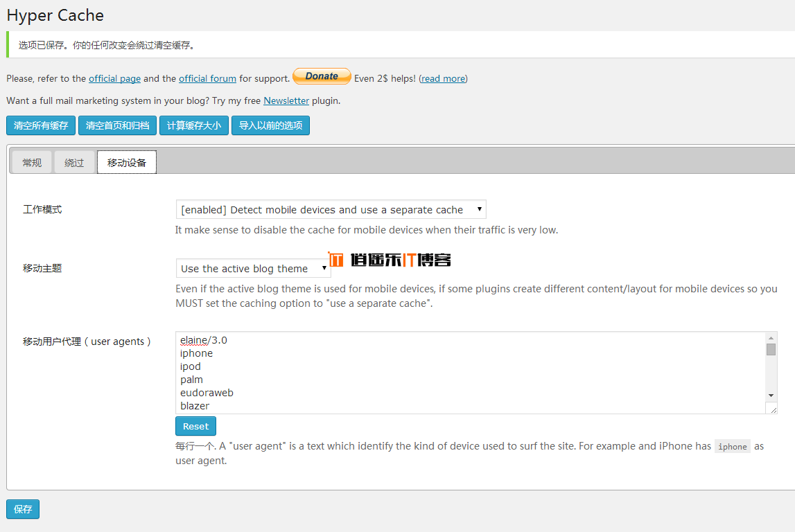This screenshot has height=532, width=795.
Task: Click the 'iphone' code example text
Action: pyautogui.click(x=732, y=446)
